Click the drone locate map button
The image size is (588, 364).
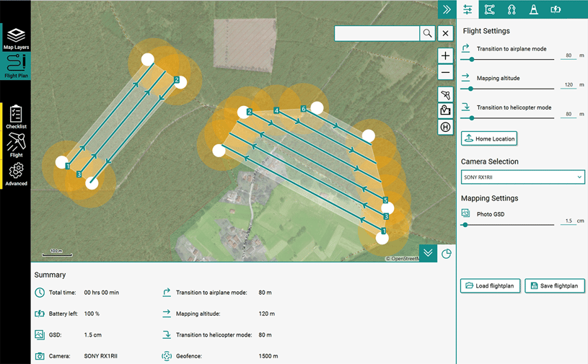[445, 95]
